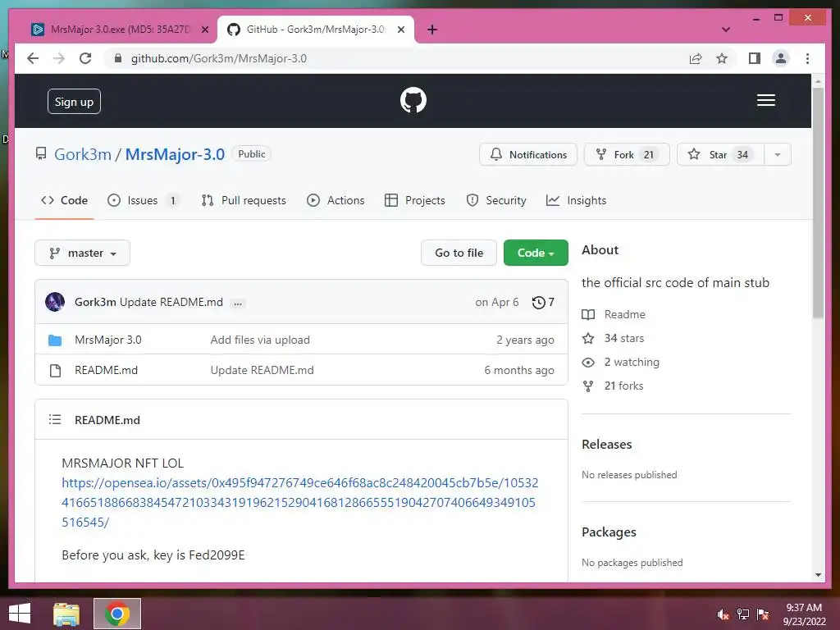Open the Issues tab

point(144,200)
